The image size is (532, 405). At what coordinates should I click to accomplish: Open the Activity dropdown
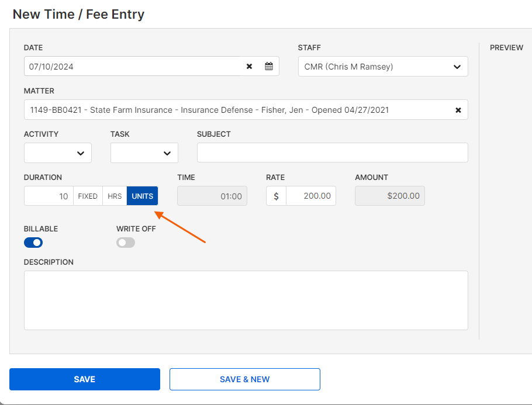click(58, 153)
